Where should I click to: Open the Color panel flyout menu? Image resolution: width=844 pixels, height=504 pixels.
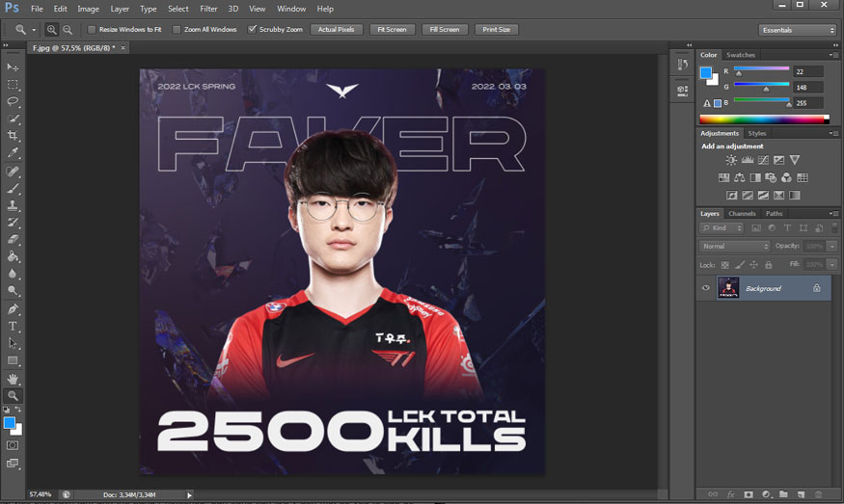[833, 55]
